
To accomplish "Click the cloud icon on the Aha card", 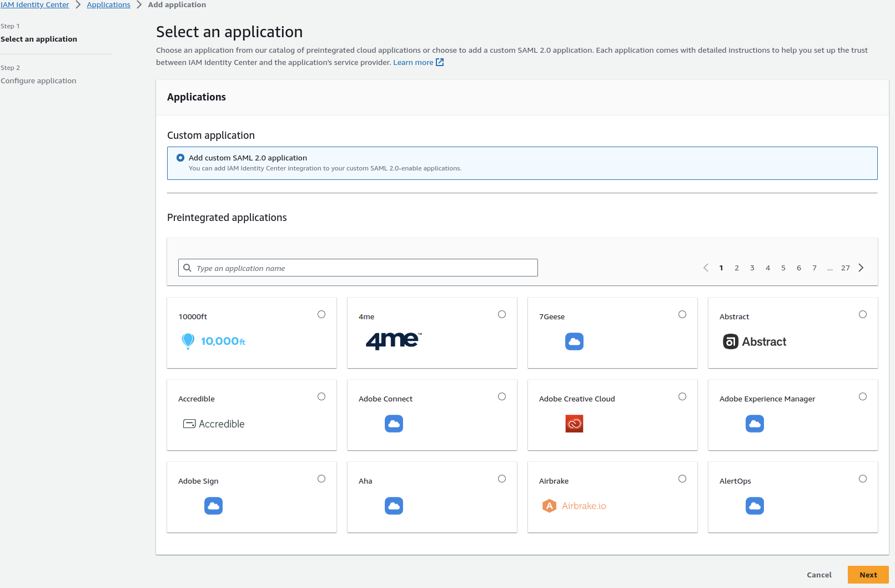I will point(394,506).
